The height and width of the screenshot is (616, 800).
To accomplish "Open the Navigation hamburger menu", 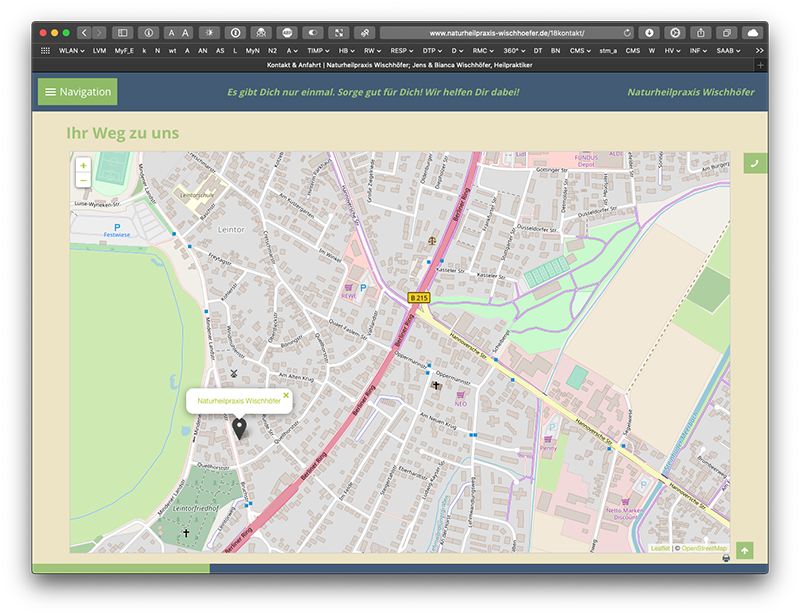I will click(77, 92).
